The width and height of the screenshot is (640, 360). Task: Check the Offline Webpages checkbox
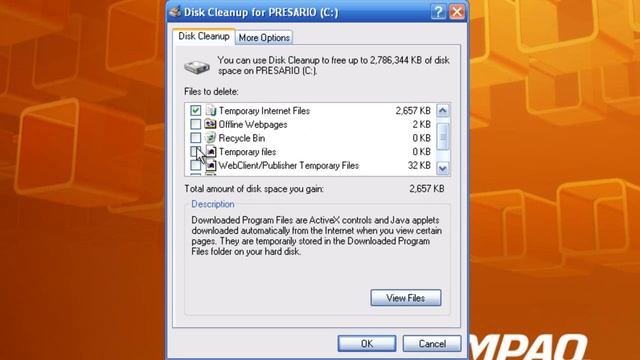pos(196,124)
